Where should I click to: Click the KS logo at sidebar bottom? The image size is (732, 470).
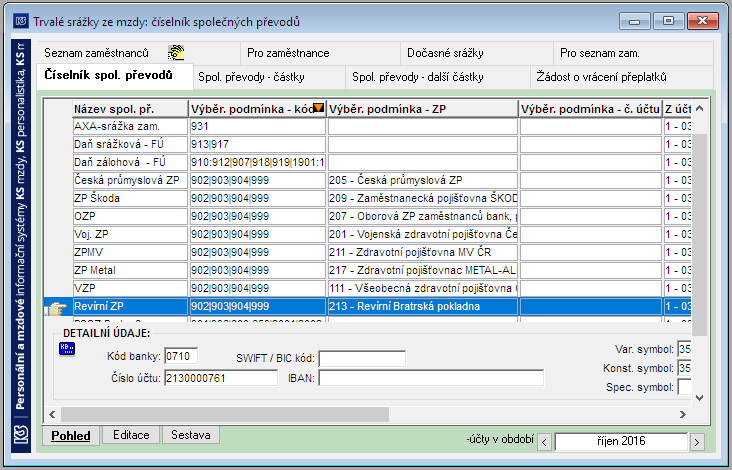coord(21,435)
